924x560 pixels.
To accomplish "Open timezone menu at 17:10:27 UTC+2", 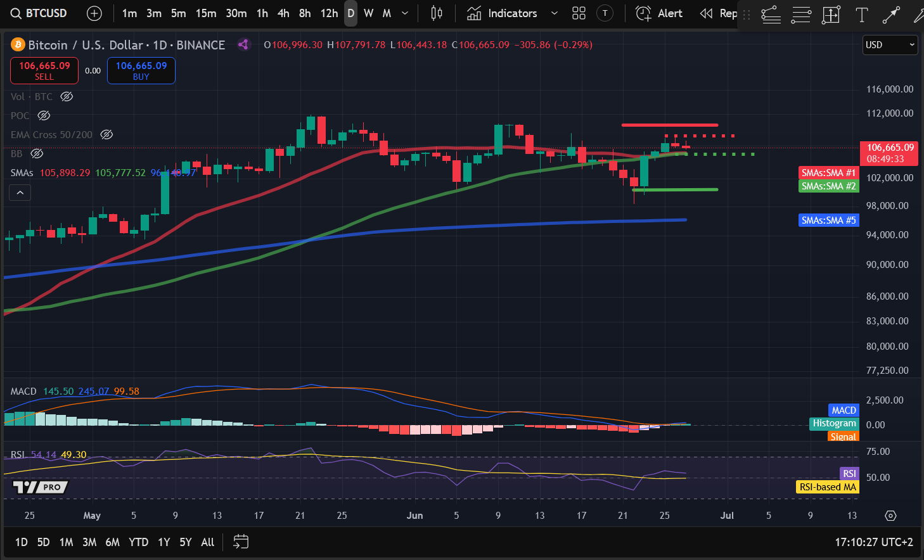I will pyautogui.click(x=874, y=542).
